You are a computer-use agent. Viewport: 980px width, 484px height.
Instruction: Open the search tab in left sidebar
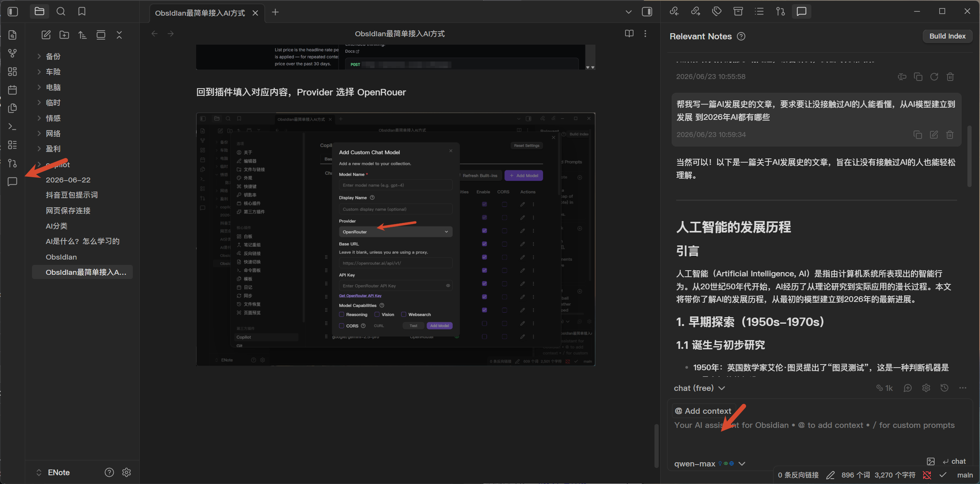coord(61,12)
